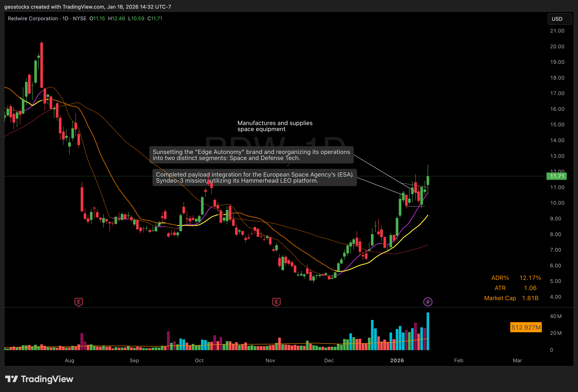This screenshot has width=578, height=392.
Task: Click the latest green candlestick
Action: pyautogui.click(x=428, y=180)
